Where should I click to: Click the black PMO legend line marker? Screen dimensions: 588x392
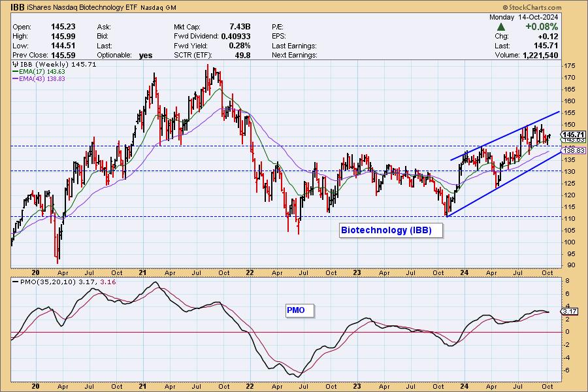click(16, 282)
